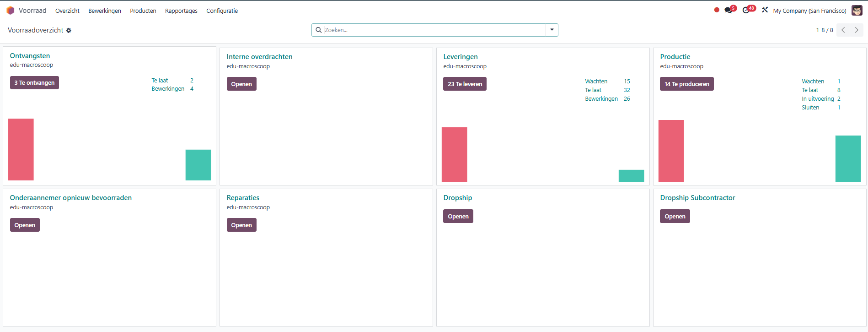Switch company via My Company (San Francisco)
This screenshot has width=868, height=332.
809,11
